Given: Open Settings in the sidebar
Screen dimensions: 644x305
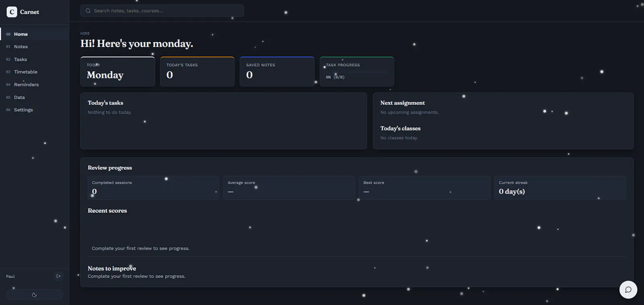Looking at the screenshot, I should (35, 110).
